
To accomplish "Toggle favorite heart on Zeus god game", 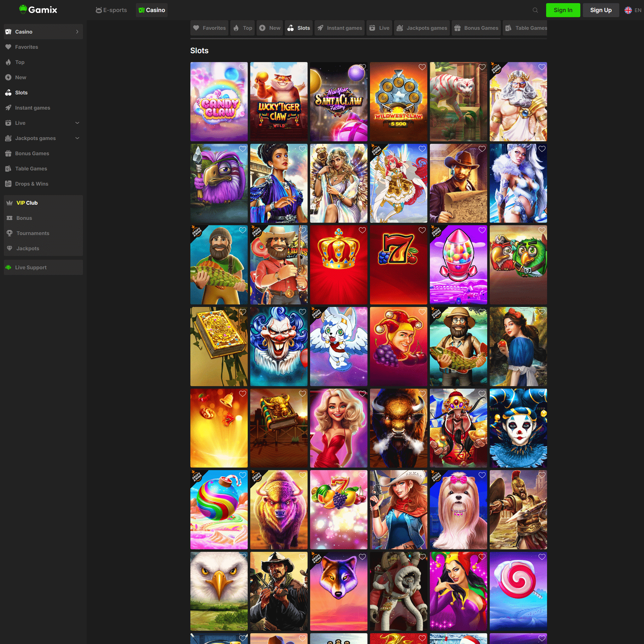I will click(542, 67).
